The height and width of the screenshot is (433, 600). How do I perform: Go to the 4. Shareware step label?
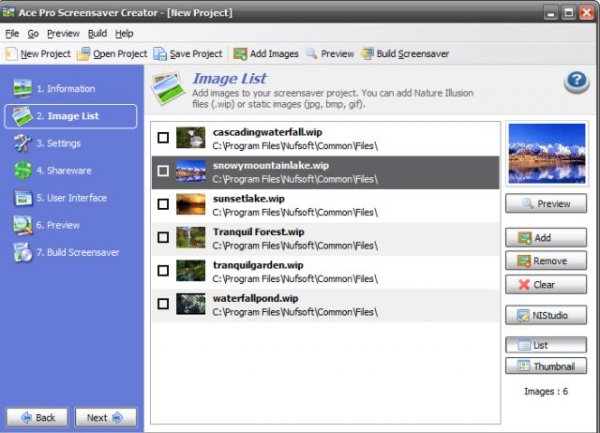click(64, 171)
